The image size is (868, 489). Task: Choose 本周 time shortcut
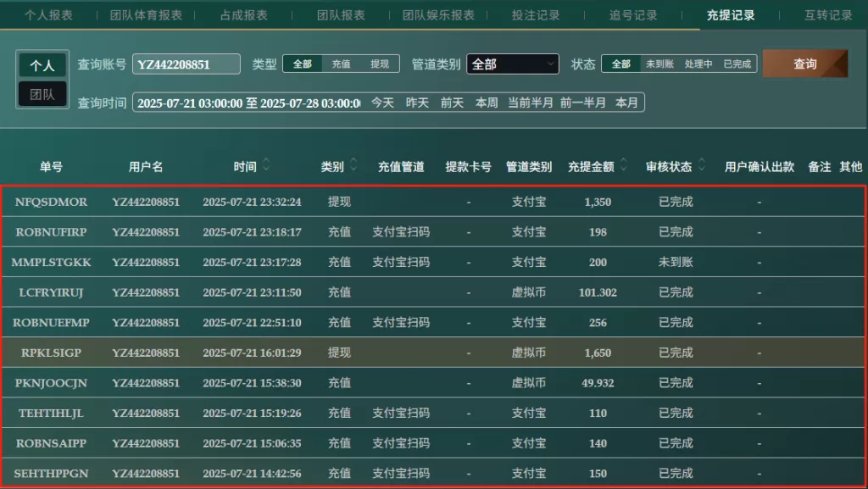(487, 103)
